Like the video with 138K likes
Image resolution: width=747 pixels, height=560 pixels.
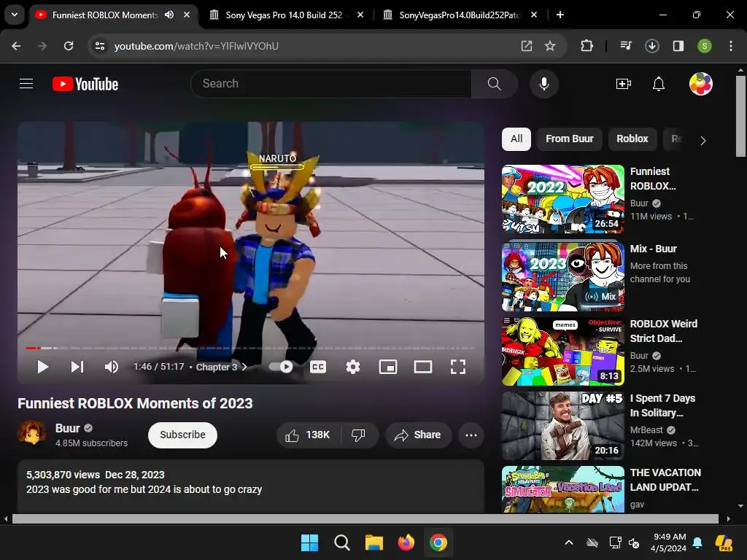click(x=308, y=435)
